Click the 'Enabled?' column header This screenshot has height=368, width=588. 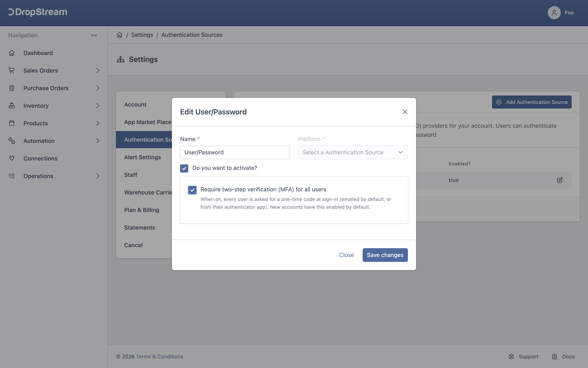click(459, 164)
